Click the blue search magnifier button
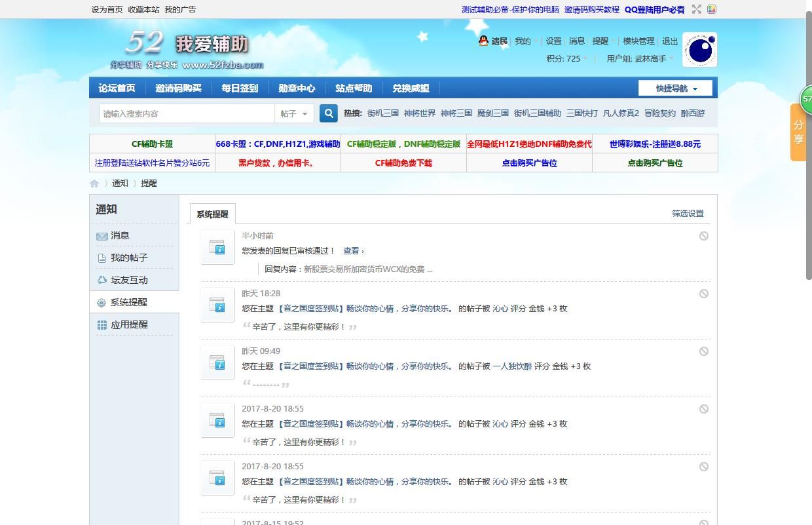This screenshot has height=525, width=812. pyautogui.click(x=329, y=113)
